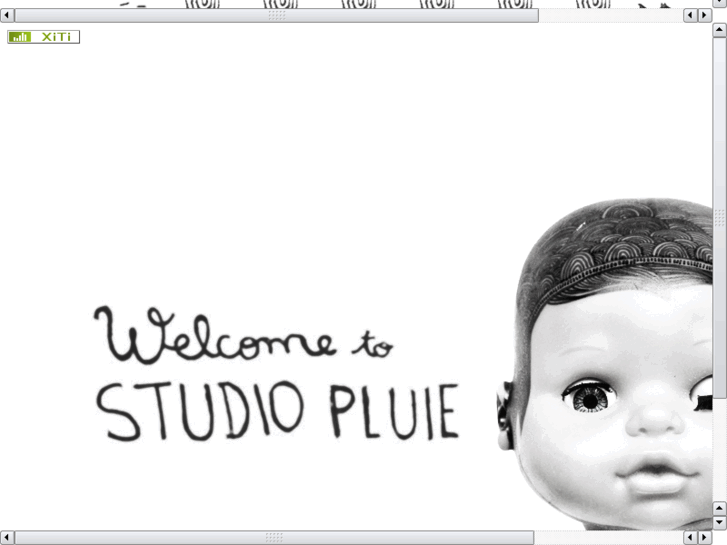
Task: Click the handwritten Welcome to Studio Pluie image
Action: 277,373
